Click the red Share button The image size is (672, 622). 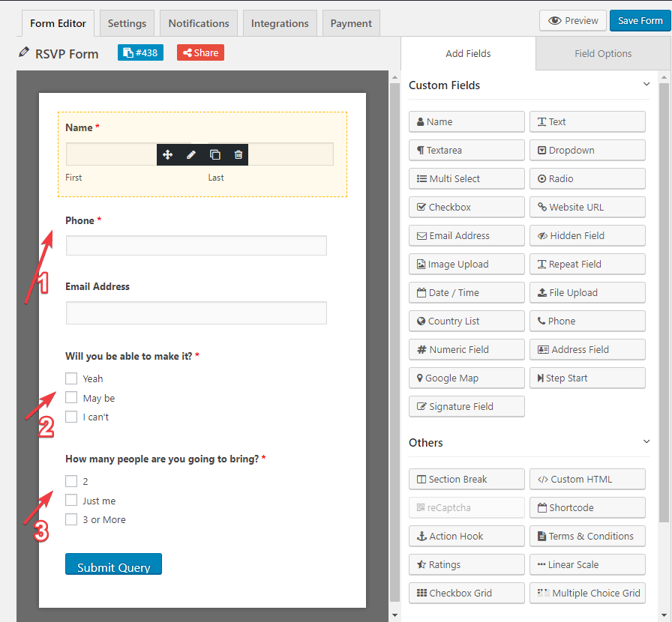[200, 52]
